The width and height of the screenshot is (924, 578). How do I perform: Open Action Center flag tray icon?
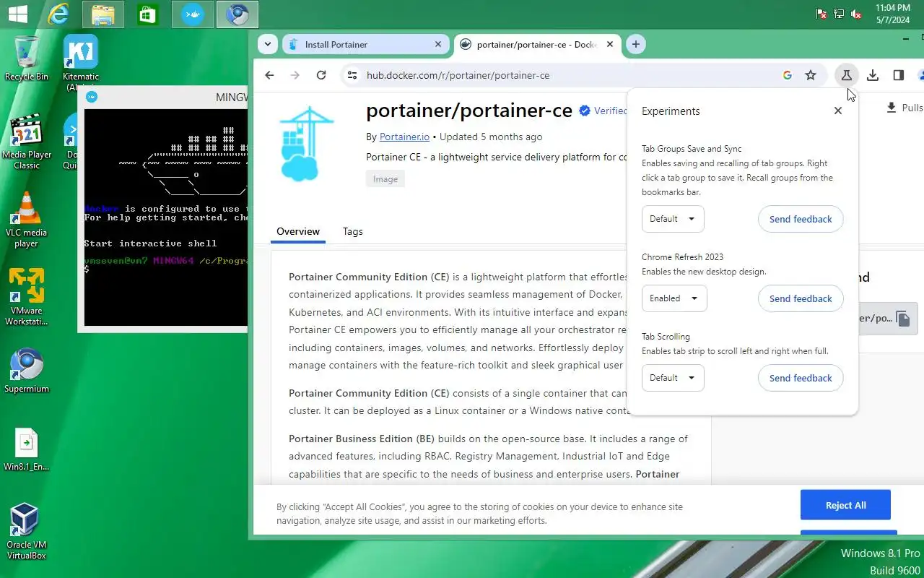(821, 14)
